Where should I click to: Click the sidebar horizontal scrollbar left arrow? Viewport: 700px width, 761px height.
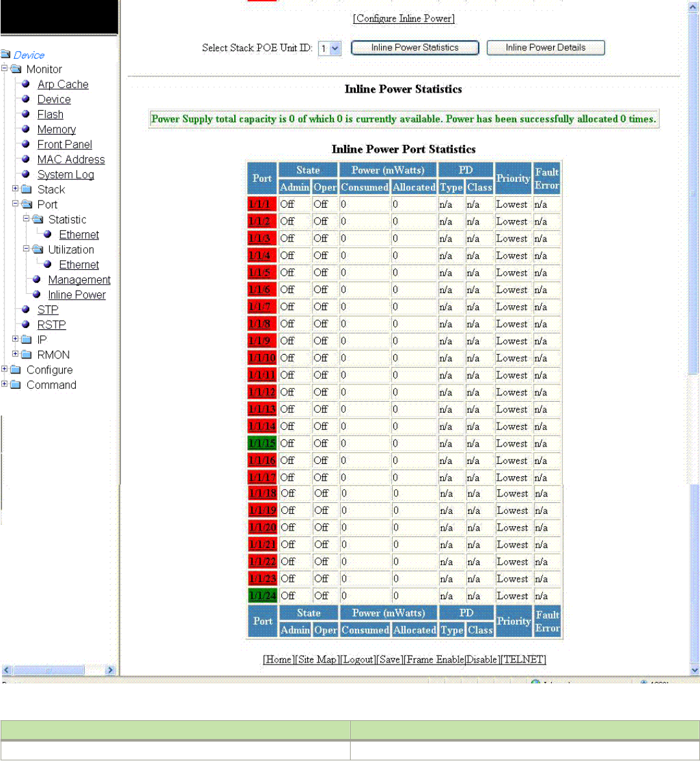pyautogui.click(x=6, y=670)
